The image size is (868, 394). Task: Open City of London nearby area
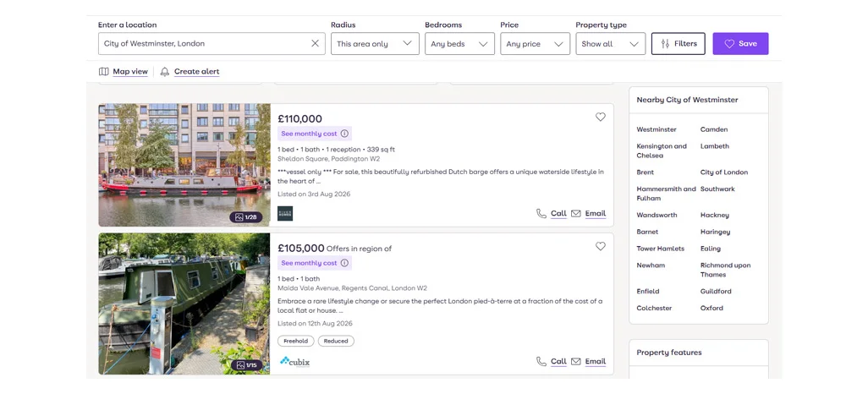coord(724,172)
